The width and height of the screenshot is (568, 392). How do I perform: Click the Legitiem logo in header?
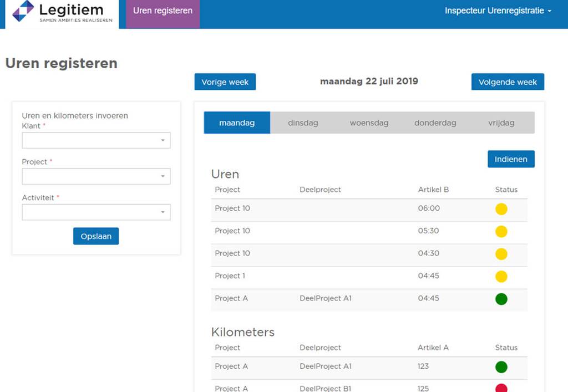(62, 13)
